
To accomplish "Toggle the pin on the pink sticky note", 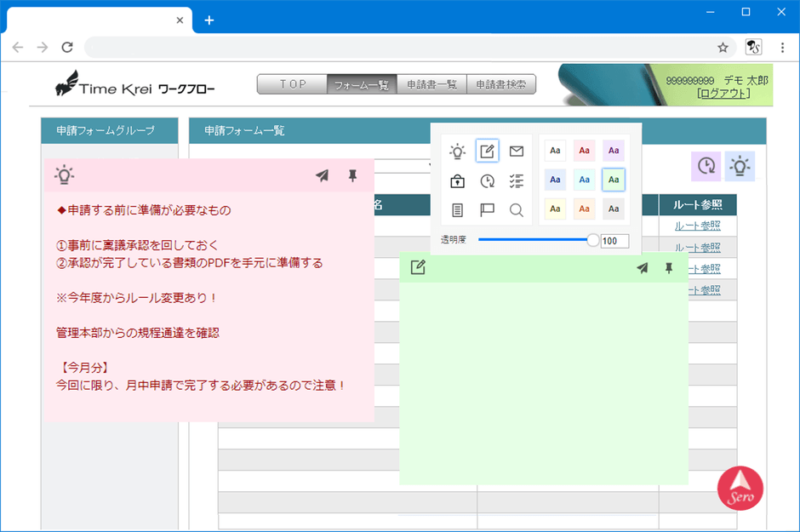I will click(351, 175).
